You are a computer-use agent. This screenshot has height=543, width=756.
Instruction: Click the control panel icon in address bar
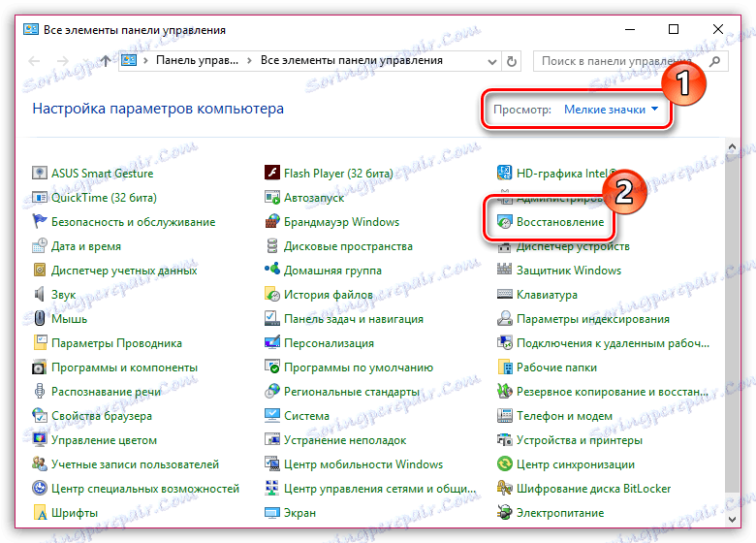[x=129, y=60]
